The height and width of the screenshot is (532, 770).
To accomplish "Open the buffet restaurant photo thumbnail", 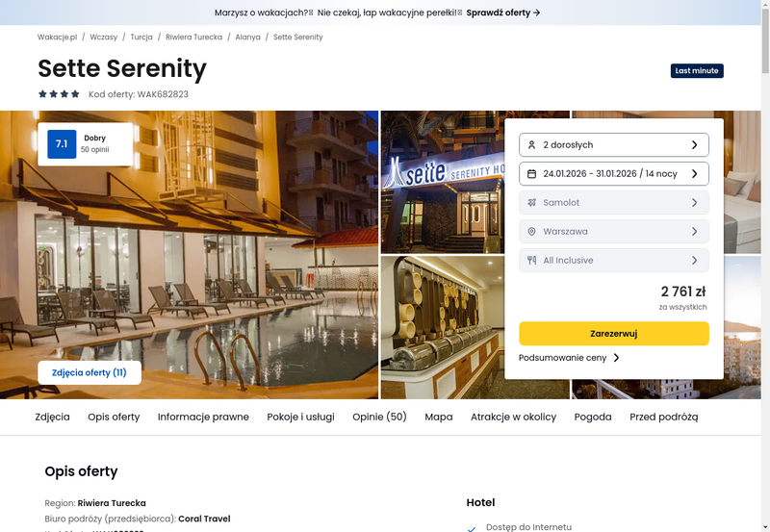I will (x=443, y=327).
